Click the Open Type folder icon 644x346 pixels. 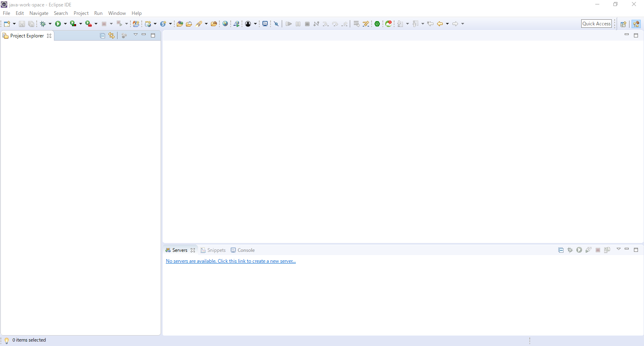point(180,24)
